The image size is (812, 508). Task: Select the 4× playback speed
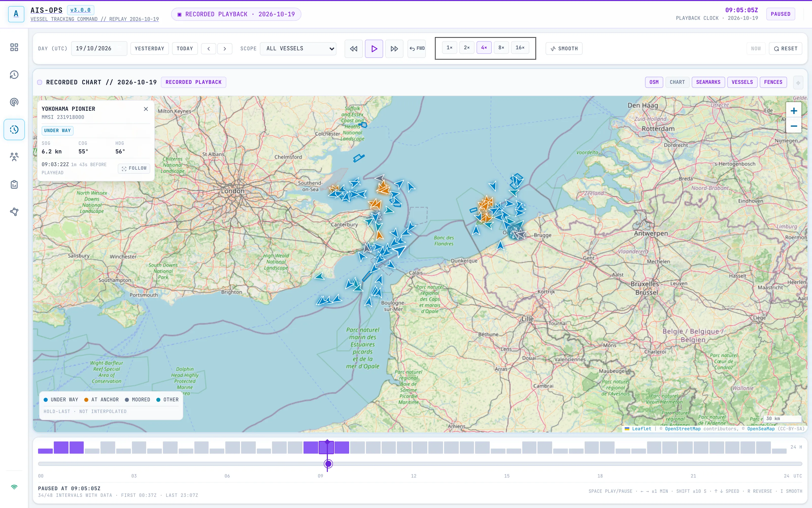484,48
